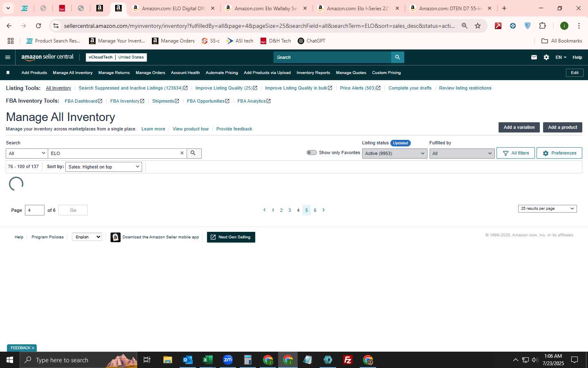588x368 pixels.
Task: Open the browser extensions puzzle icon
Action: 542,26
